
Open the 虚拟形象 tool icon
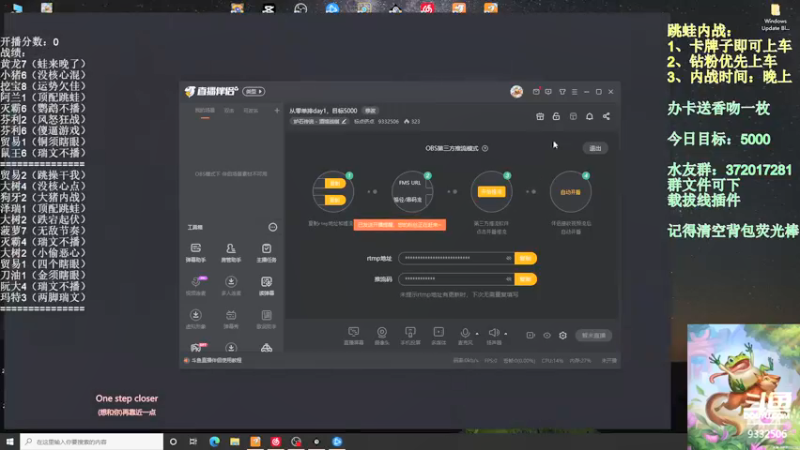tap(195, 319)
